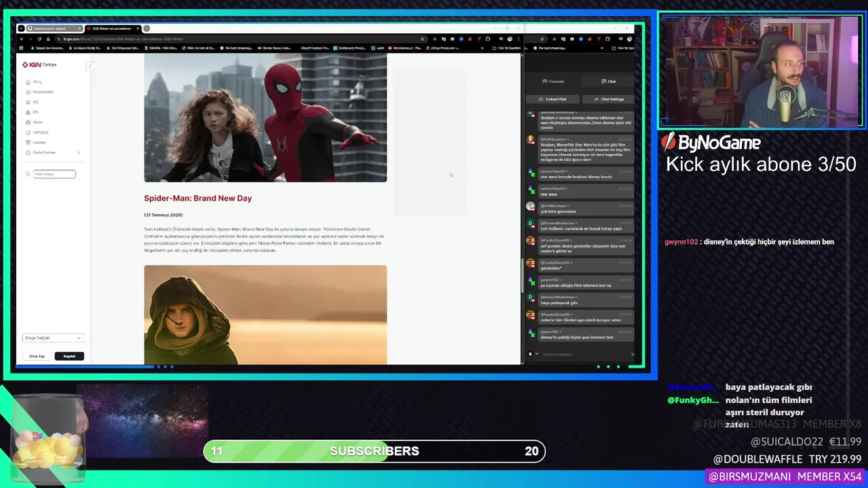
Task: Go back with the browser back arrow
Action: (22, 39)
